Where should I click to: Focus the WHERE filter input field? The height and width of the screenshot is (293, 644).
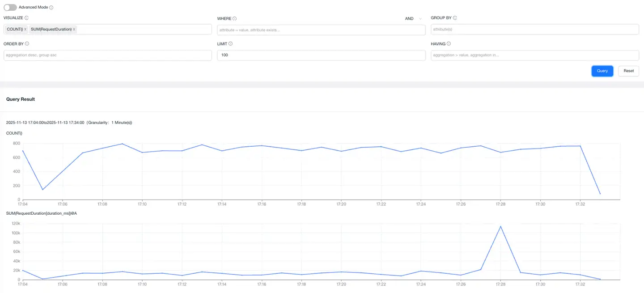[321, 30]
